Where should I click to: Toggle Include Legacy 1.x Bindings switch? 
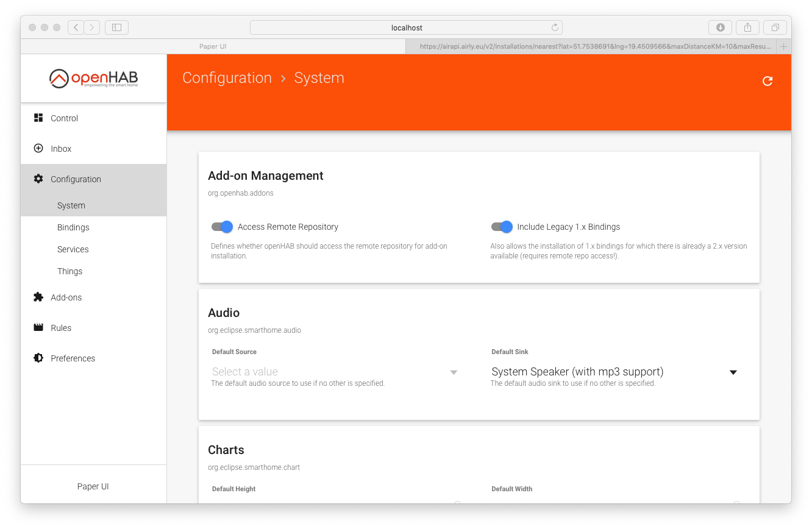(x=502, y=227)
